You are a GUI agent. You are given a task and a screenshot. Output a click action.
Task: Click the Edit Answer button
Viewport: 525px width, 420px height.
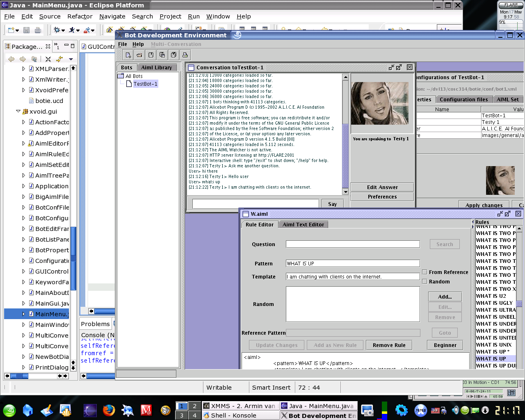pos(382,187)
